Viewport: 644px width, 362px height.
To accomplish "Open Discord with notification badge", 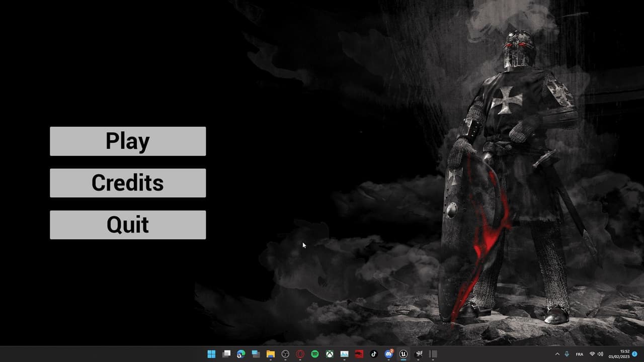I will 388,354.
